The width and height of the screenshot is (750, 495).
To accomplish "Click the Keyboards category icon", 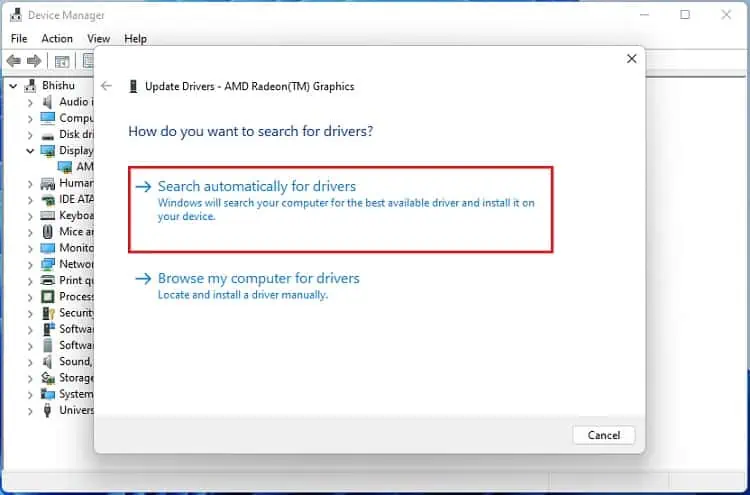I will [47, 216].
